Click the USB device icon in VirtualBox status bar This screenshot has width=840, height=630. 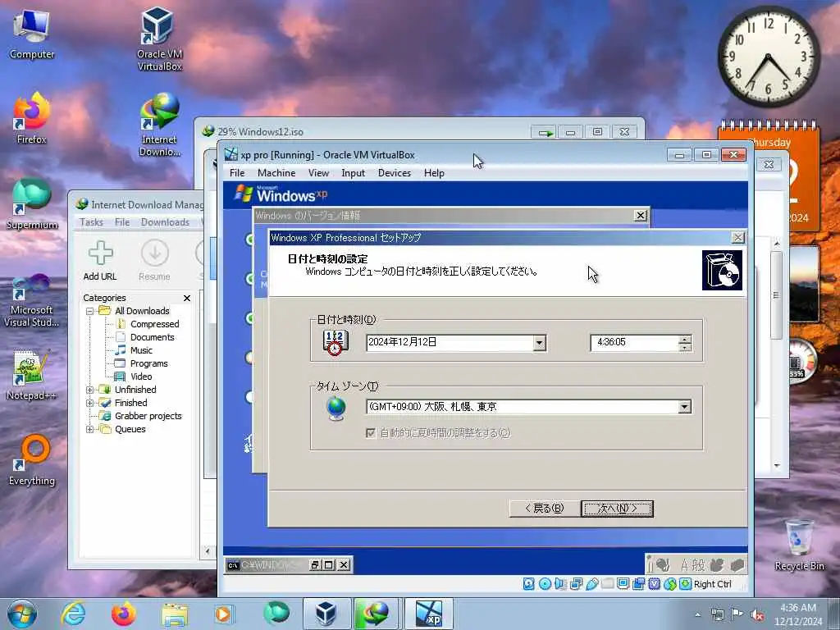tap(592, 584)
